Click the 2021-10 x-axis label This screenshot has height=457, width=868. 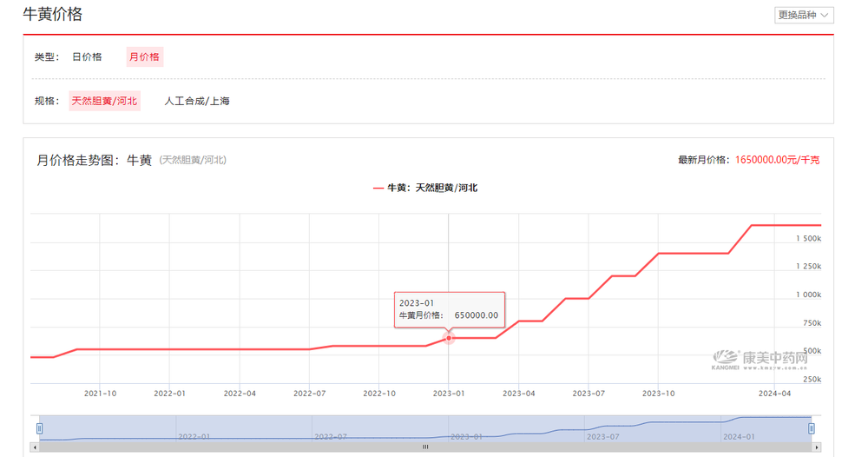[x=100, y=394]
